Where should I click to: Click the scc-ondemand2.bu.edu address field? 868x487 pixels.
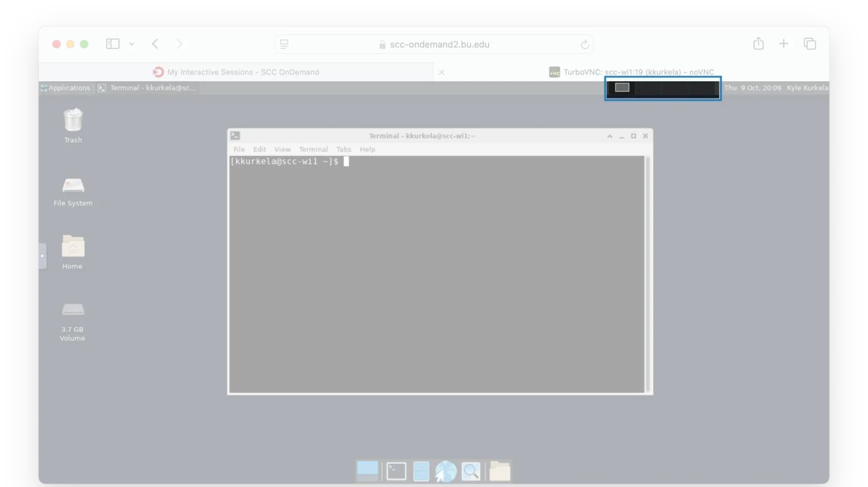434,44
